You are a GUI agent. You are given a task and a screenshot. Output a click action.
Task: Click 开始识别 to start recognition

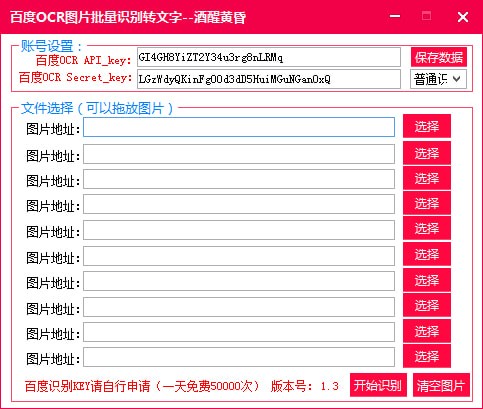[378, 385]
